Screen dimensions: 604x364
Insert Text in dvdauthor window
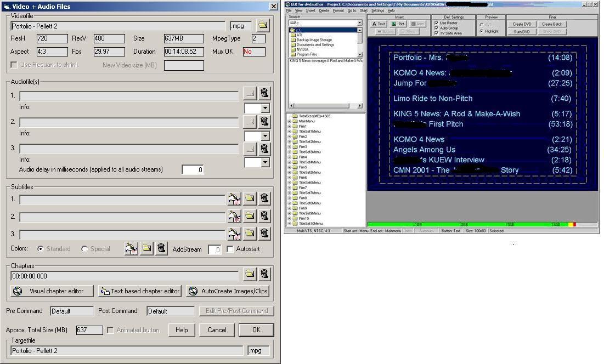click(379, 24)
